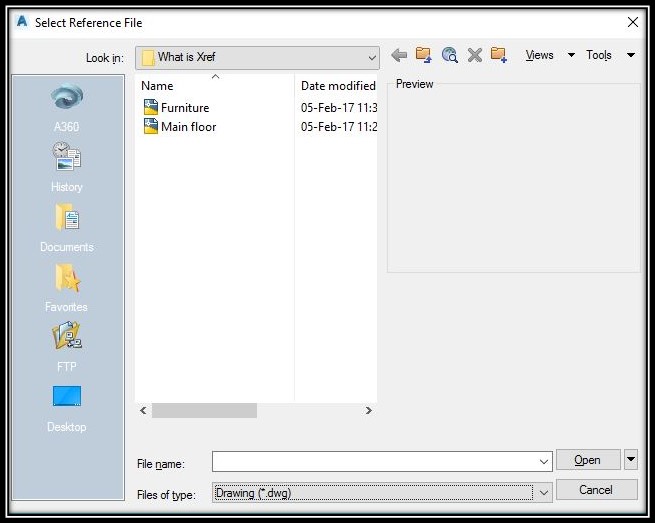Image resolution: width=655 pixels, height=523 pixels.
Task: Select the Furniture file name
Action: click(x=185, y=108)
